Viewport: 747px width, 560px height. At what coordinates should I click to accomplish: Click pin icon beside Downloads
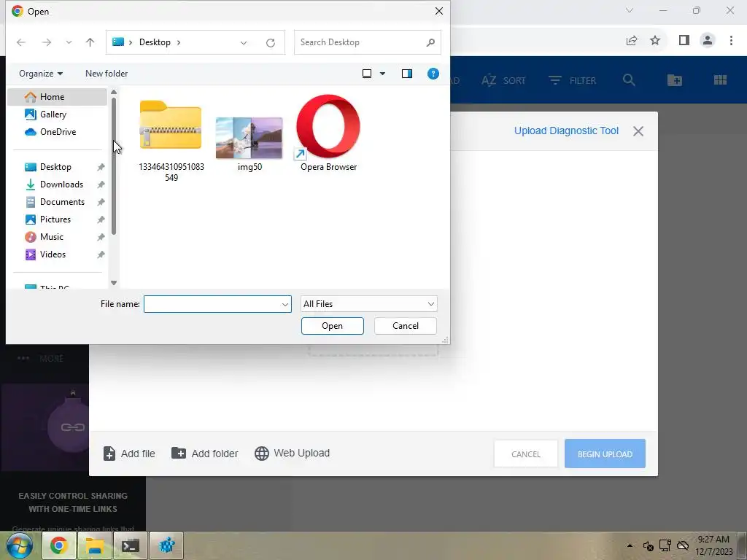coord(101,184)
